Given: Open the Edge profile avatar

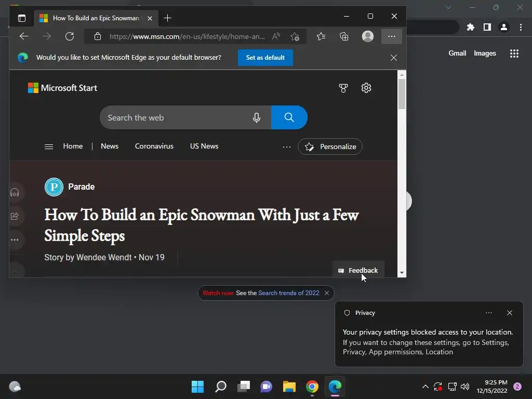Looking at the screenshot, I should click(x=368, y=36).
